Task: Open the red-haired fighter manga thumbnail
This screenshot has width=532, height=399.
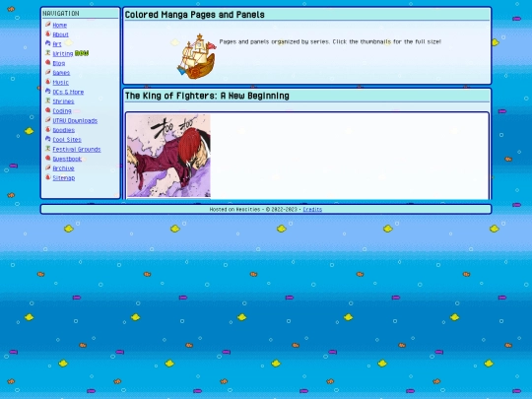Action: [169, 156]
